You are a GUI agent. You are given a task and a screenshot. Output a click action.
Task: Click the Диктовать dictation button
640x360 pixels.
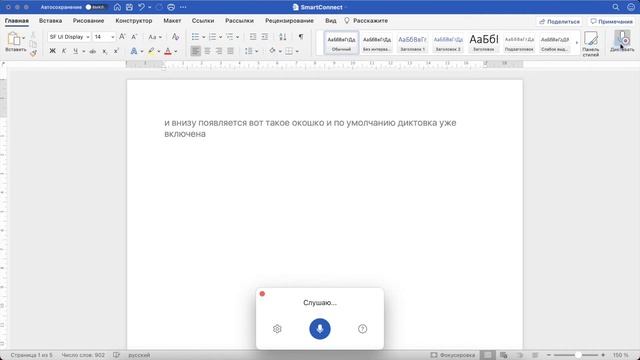[x=622, y=42]
